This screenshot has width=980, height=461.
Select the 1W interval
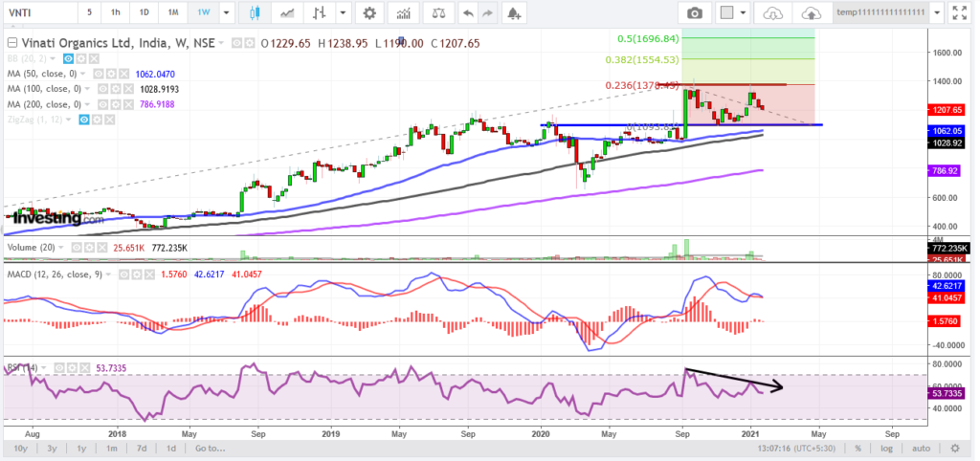[x=204, y=12]
